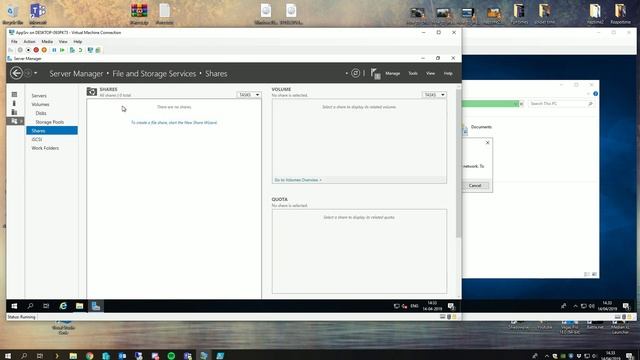
Task: Open the Manage menu in Server Manager
Action: click(392, 73)
